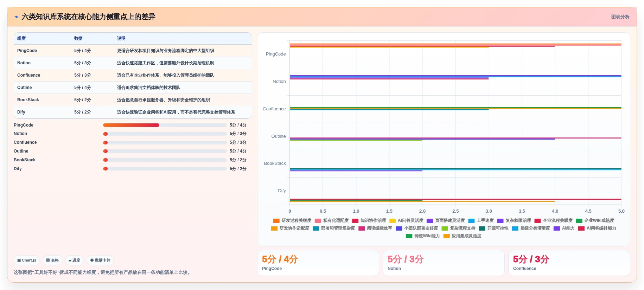Click the Outline y-axis label in chart
The width and height of the screenshot is (644, 290).
tap(279, 136)
